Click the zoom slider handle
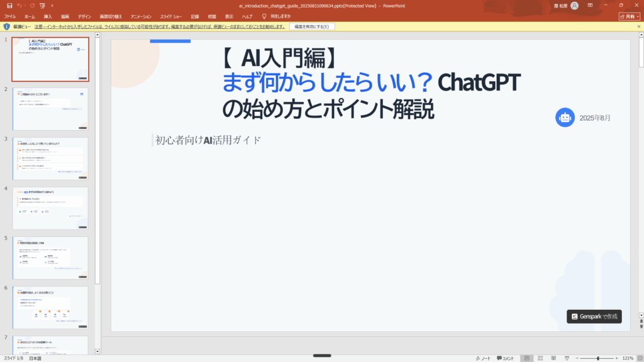The image size is (644, 362). point(598,358)
